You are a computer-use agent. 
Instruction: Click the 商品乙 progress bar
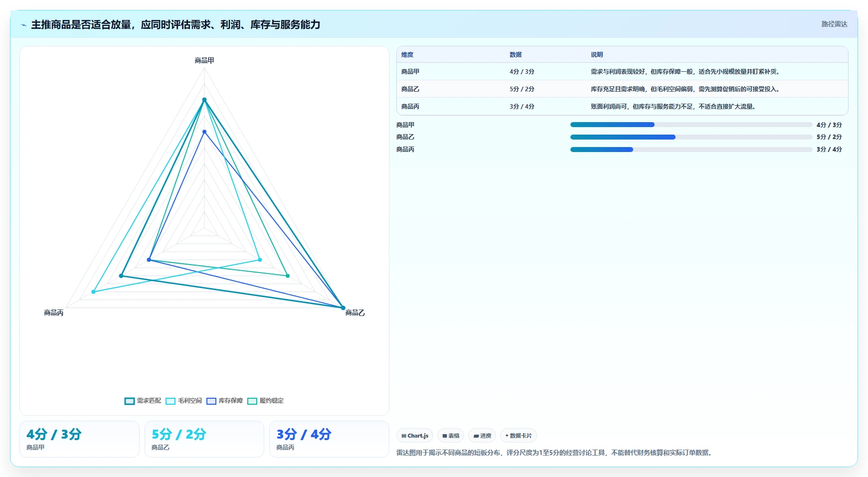691,137
